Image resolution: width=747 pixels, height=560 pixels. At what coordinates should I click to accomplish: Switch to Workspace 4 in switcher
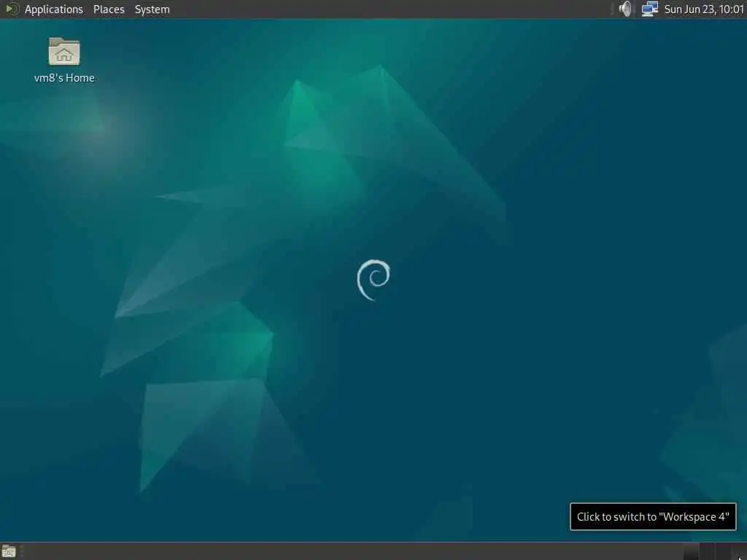click(x=738, y=551)
